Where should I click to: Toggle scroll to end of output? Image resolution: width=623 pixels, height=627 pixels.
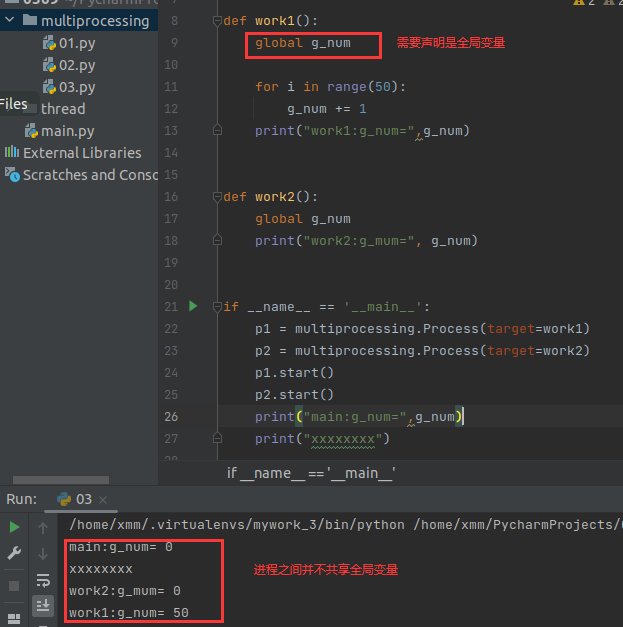click(43, 605)
